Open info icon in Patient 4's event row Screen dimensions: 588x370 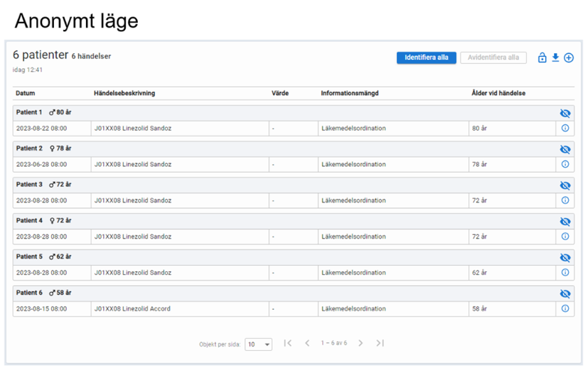[565, 236]
